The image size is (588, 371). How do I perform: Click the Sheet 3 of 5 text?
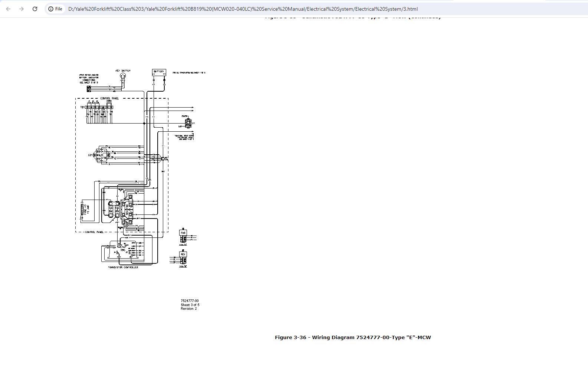pos(190,305)
